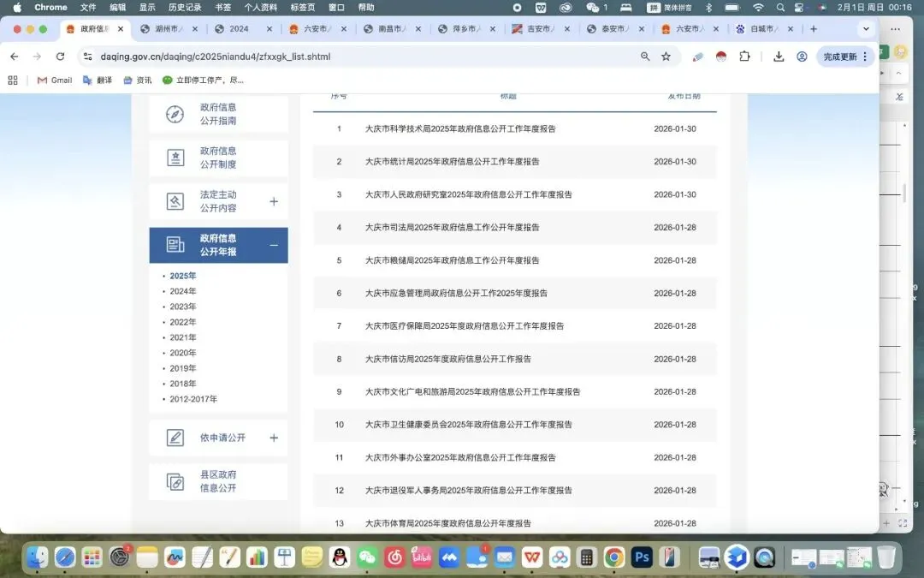Screen dimensions: 924x578
Task: Bookmark this page with the star icon
Action: pos(666,57)
